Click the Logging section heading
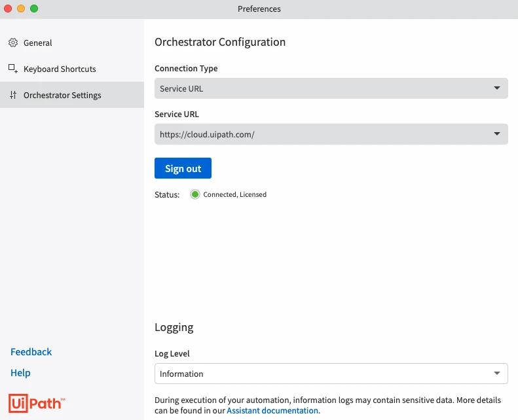Screen dimensions: 518x420 [174, 327]
